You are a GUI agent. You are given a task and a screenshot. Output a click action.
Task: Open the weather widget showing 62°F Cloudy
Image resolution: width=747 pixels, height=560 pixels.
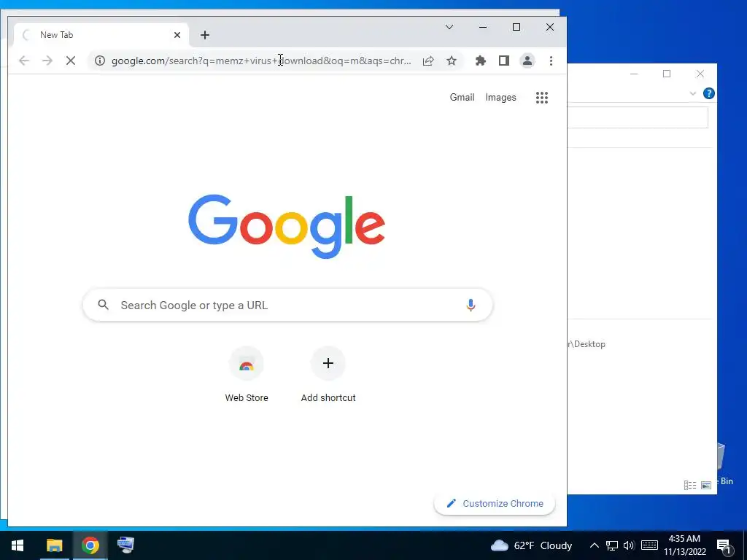tap(531, 545)
